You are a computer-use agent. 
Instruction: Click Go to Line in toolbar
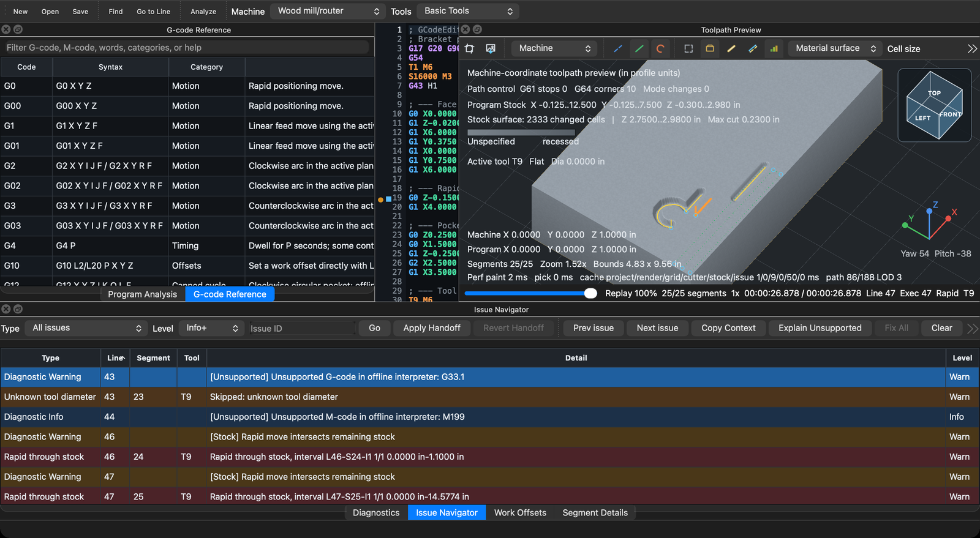[x=154, y=12]
